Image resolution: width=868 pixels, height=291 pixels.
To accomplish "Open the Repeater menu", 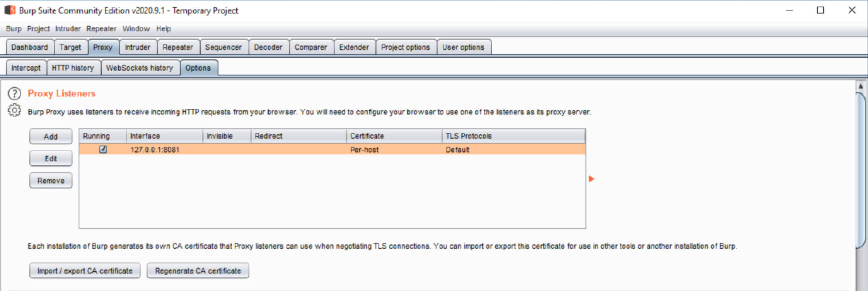I will click(x=101, y=29).
